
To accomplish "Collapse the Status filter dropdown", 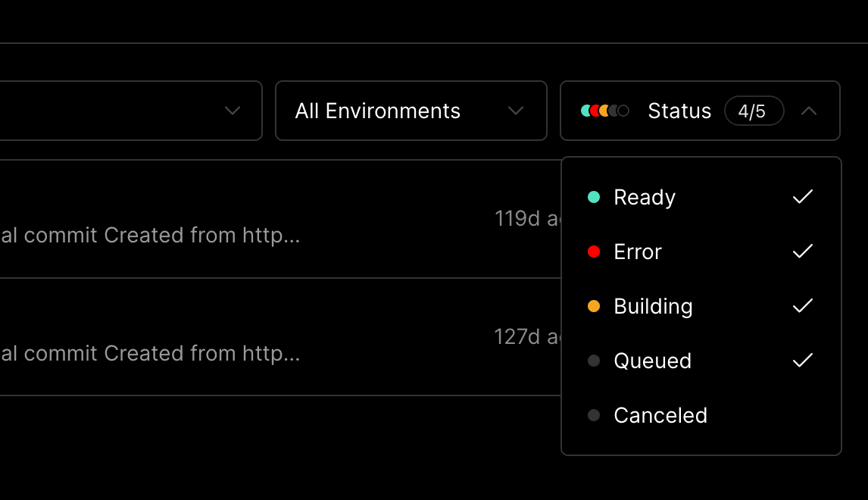I will tap(810, 111).
